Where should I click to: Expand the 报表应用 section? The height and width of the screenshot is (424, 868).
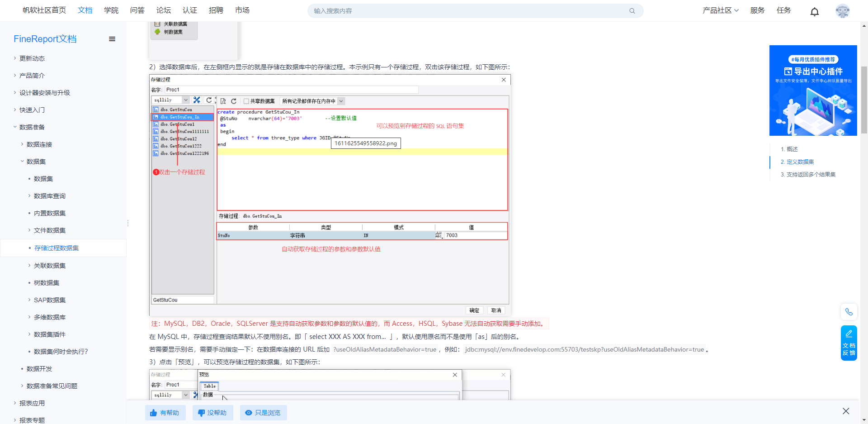click(32, 403)
